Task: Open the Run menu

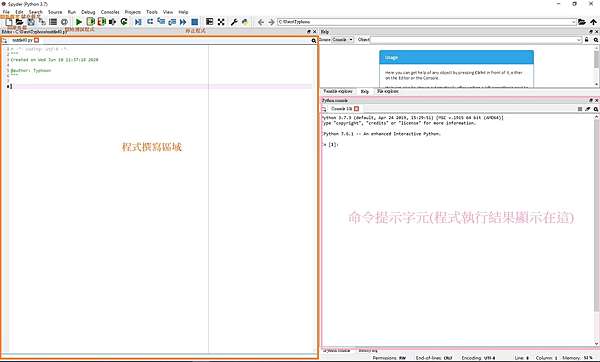Action: tap(72, 12)
